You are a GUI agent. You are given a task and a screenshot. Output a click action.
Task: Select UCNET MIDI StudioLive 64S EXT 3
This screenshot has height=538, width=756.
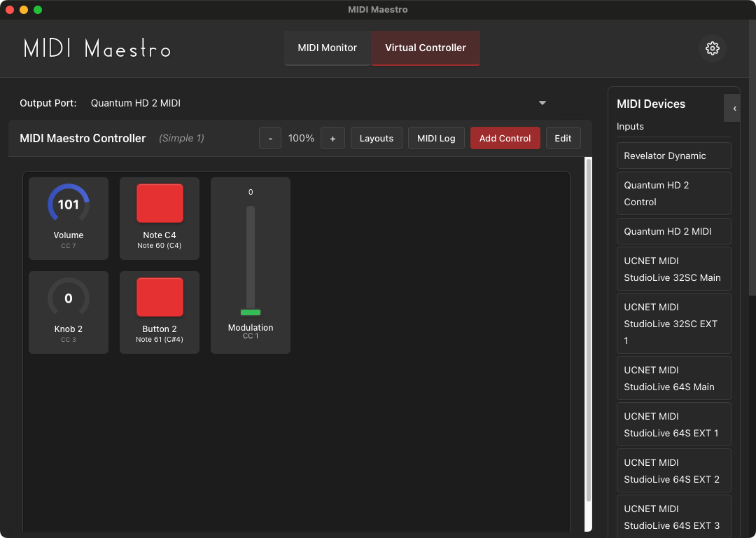pyautogui.click(x=673, y=517)
